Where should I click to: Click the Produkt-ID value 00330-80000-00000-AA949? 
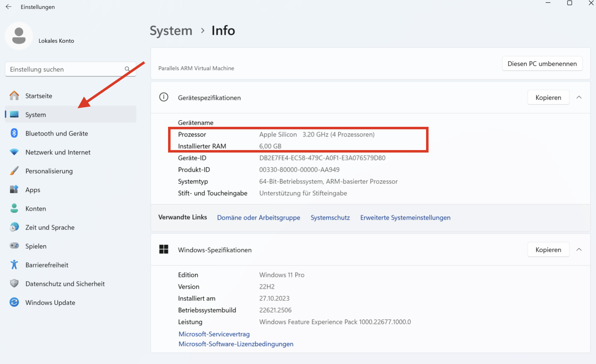pyautogui.click(x=299, y=170)
